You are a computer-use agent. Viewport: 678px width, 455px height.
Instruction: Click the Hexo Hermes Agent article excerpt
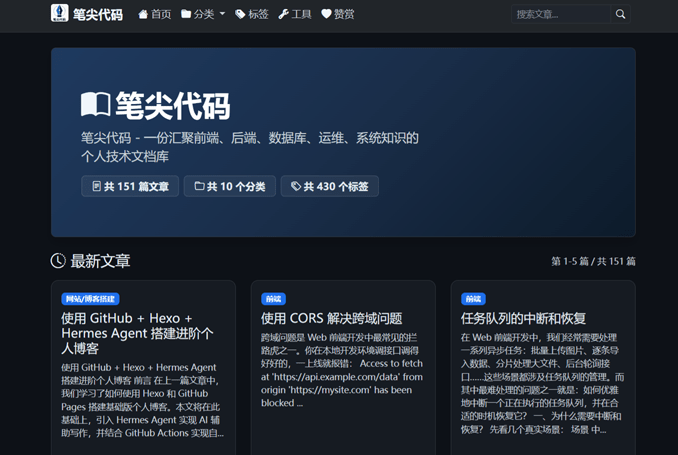(143, 400)
